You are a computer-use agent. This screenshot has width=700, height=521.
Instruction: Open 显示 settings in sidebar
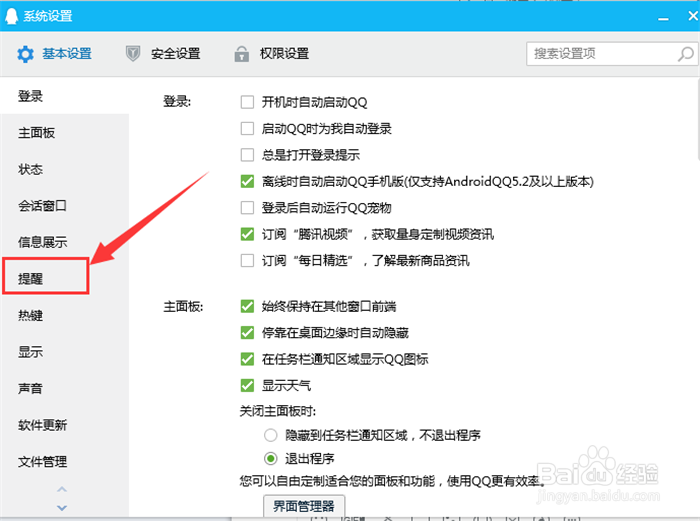30,352
